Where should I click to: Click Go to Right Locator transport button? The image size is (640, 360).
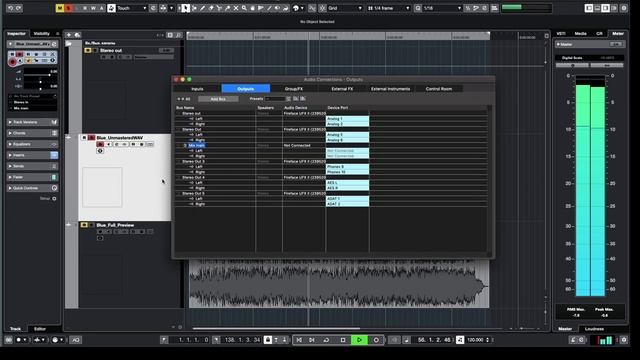coord(312,340)
